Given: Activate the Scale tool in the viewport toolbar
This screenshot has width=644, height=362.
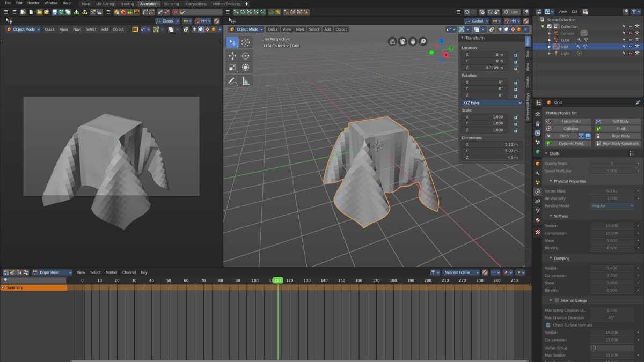Looking at the screenshot, I should tap(232, 68).
